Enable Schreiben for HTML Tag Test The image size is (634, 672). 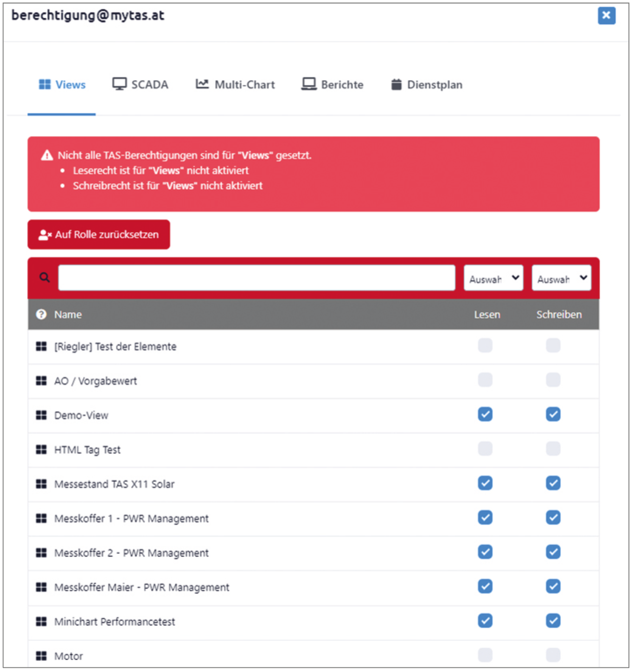[553, 448]
